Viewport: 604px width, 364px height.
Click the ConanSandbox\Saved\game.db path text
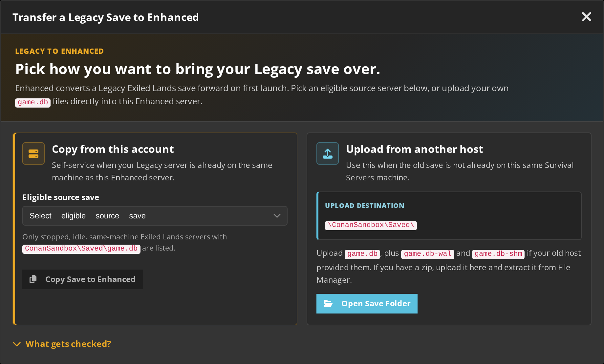(x=81, y=249)
